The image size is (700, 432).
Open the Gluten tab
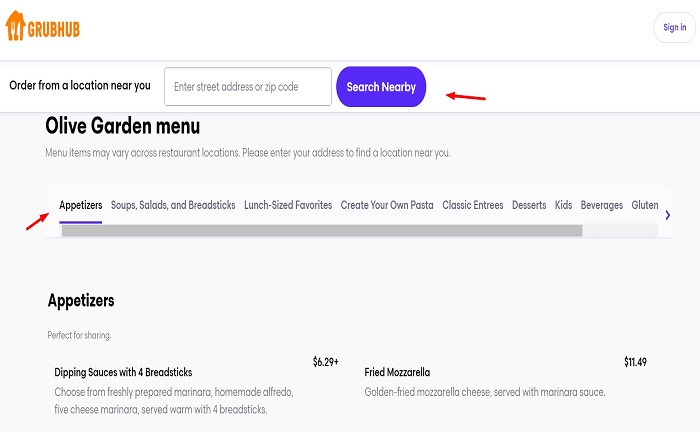click(645, 205)
